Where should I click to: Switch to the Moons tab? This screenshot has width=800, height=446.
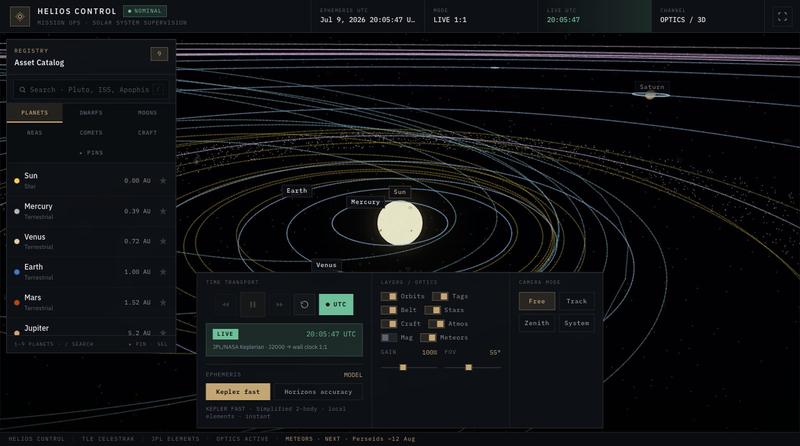(147, 113)
